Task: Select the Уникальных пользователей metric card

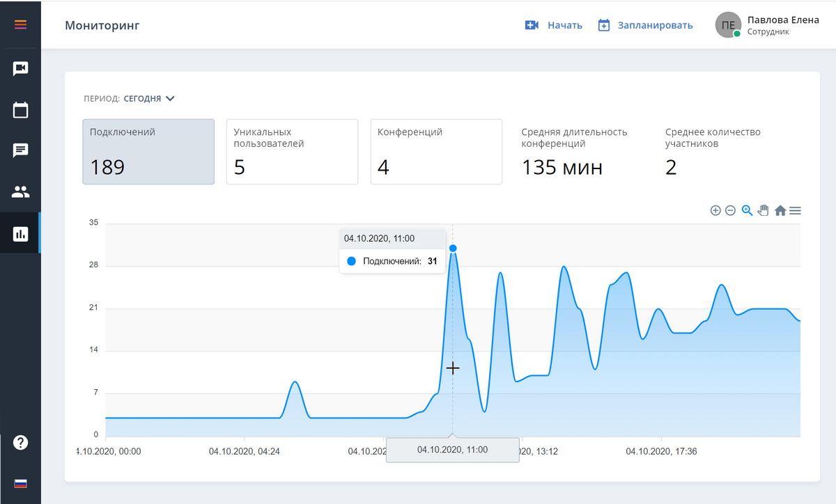Action: point(292,152)
